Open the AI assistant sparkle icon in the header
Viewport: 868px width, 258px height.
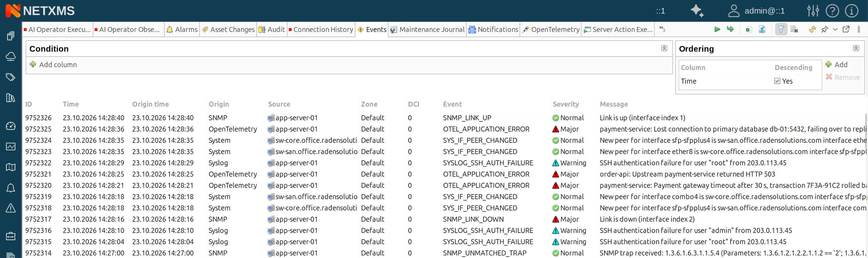pos(697,11)
